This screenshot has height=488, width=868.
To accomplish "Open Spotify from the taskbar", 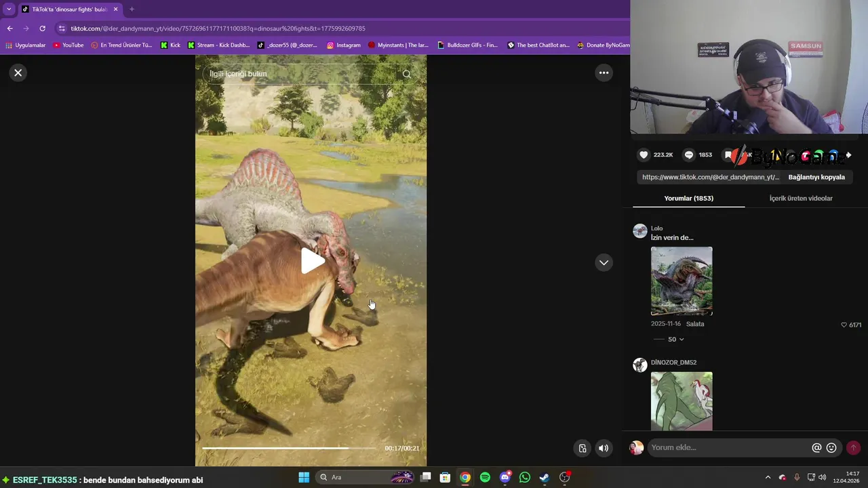I will click(485, 477).
